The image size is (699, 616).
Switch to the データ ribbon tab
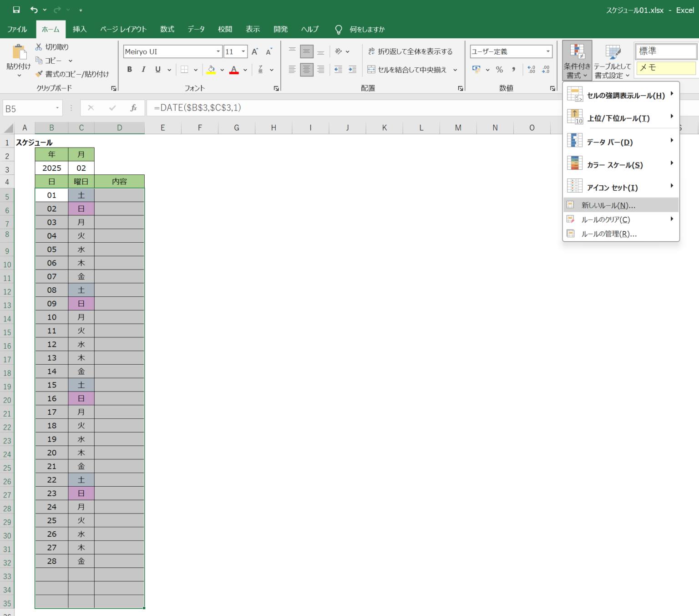click(196, 29)
